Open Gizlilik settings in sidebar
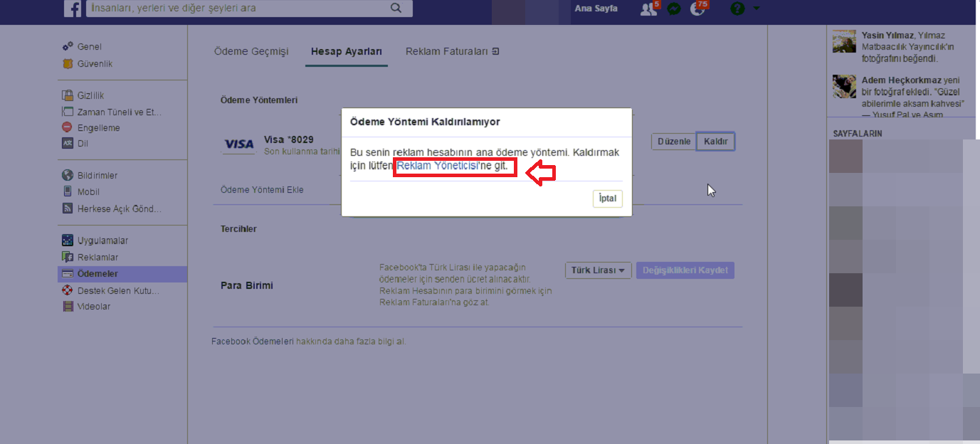This screenshot has height=444, width=980. pos(91,95)
